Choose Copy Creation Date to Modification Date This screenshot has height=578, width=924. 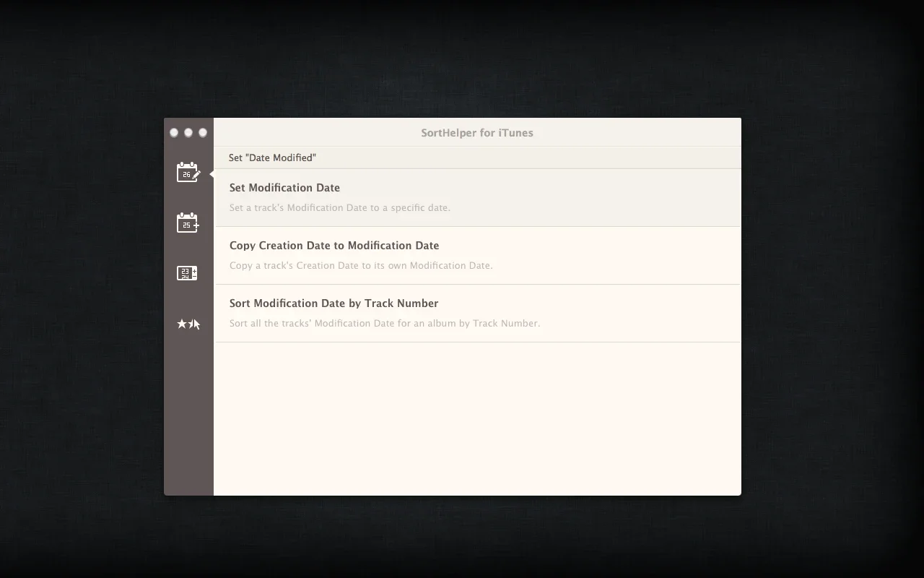coord(477,256)
